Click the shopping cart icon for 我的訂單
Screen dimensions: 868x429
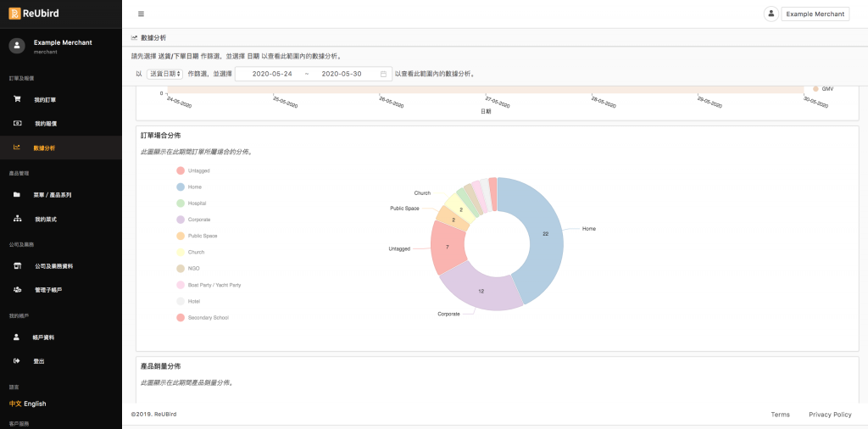coord(17,99)
